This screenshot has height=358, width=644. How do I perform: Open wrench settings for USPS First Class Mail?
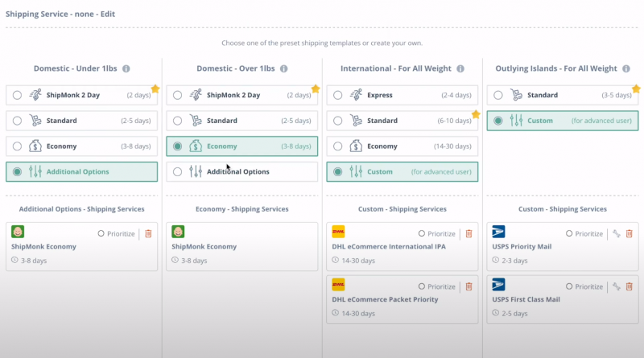click(x=617, y=286)
